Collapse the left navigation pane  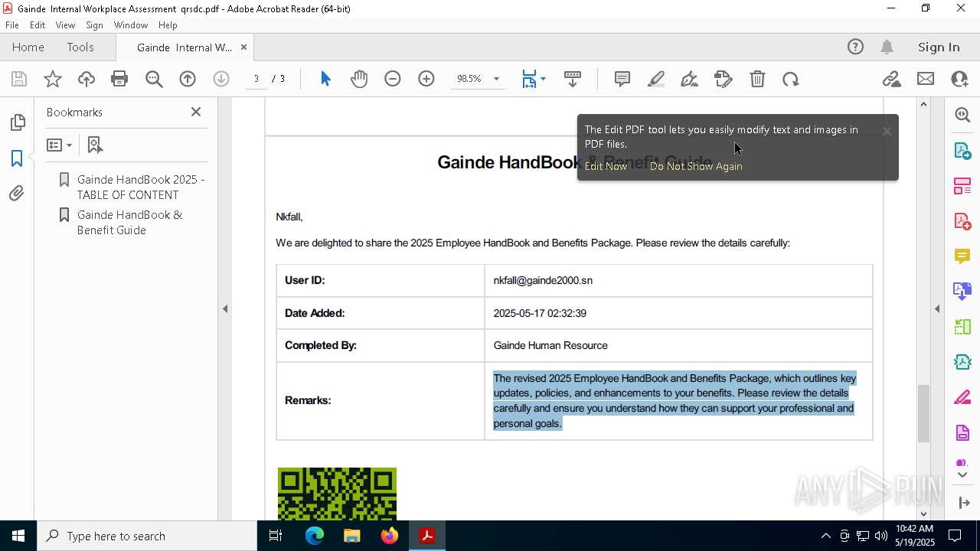[x=225, y=309]
